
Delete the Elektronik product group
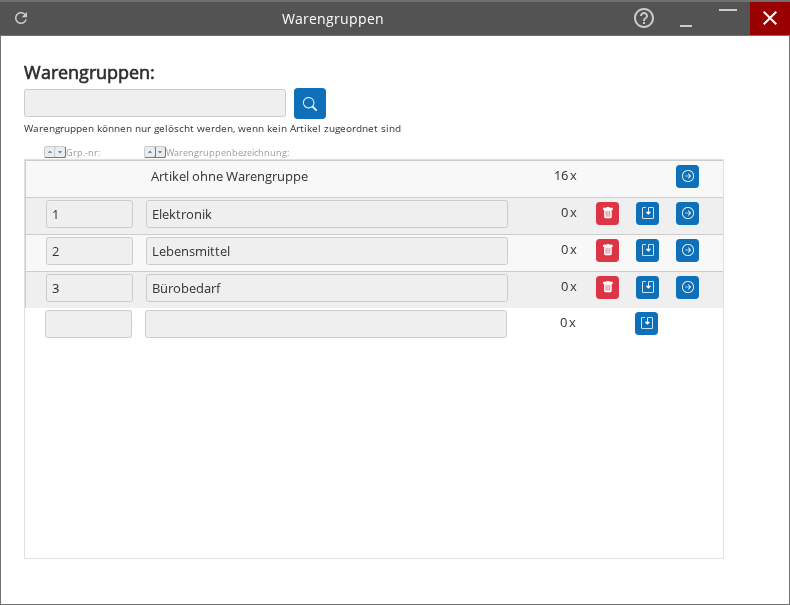607,213
